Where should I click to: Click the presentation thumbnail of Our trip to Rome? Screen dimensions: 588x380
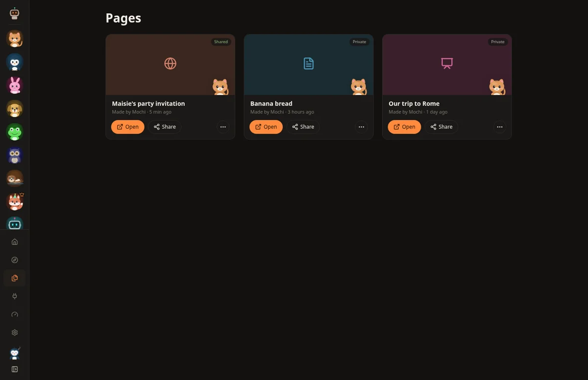pos(447,64)
